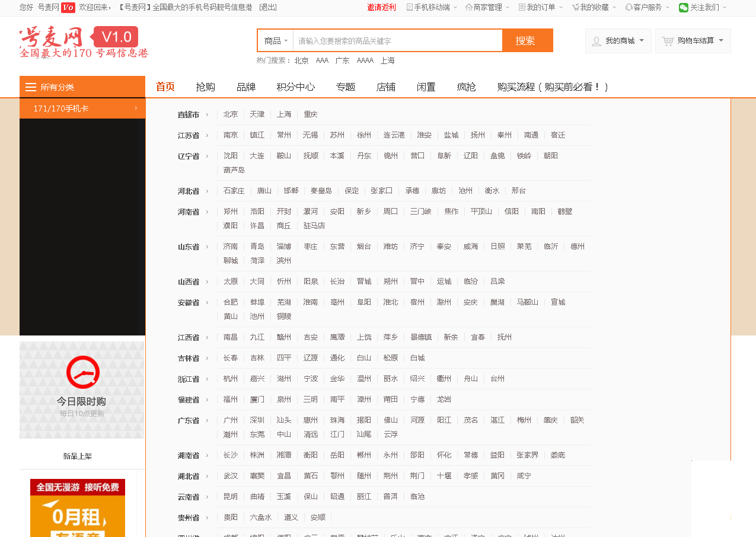756x537 pixels.
Task: Select 驻马店 city link
Action: tap(314, 226)
